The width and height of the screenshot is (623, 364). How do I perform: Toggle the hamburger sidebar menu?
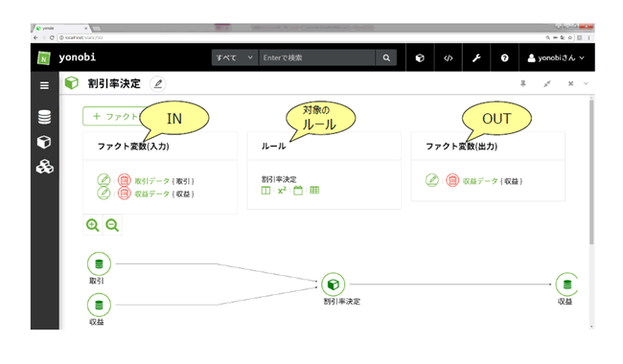[44, 85]
